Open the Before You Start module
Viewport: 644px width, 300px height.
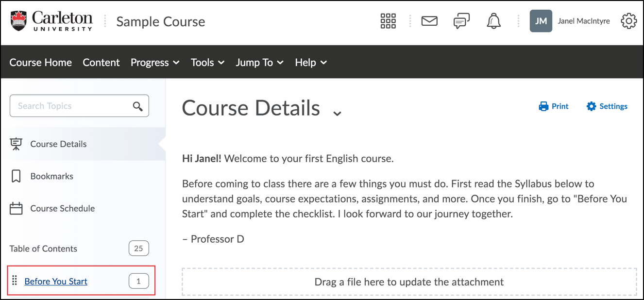click(56, 282)
